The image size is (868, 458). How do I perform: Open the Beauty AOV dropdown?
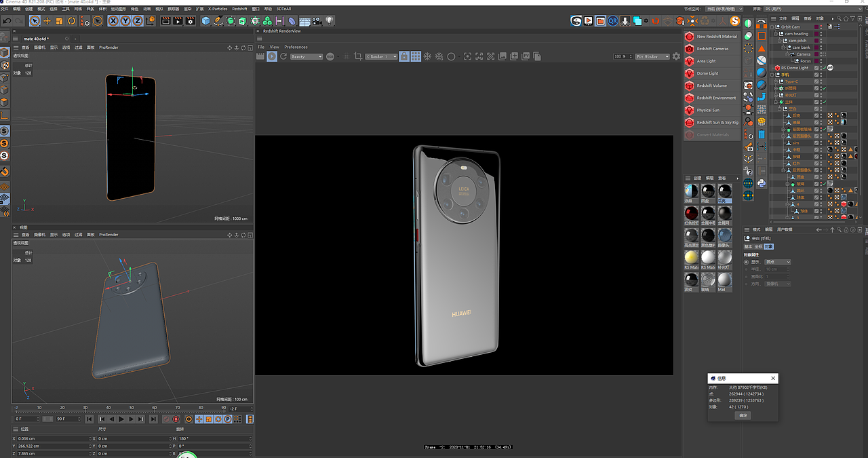click(x=307, y=57)
